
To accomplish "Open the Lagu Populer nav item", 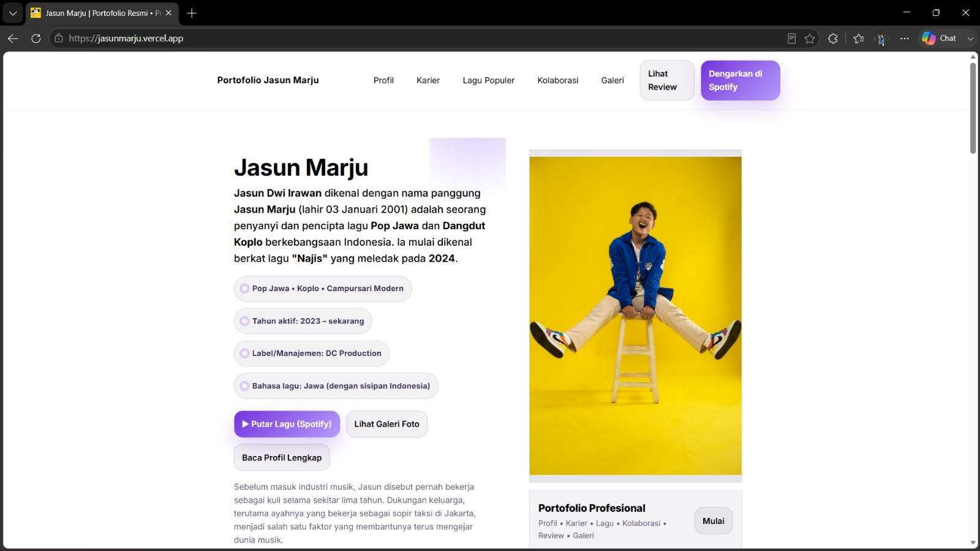I will (488, 80).
